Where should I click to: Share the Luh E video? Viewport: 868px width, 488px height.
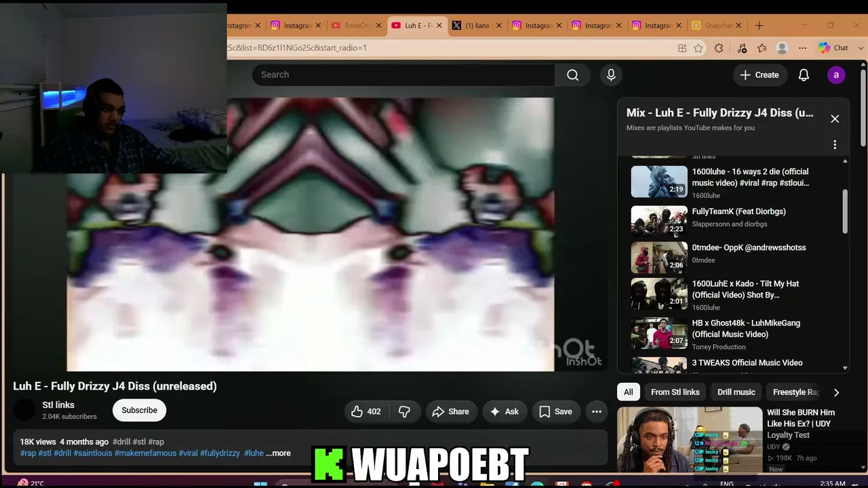[x=451, y=411]
